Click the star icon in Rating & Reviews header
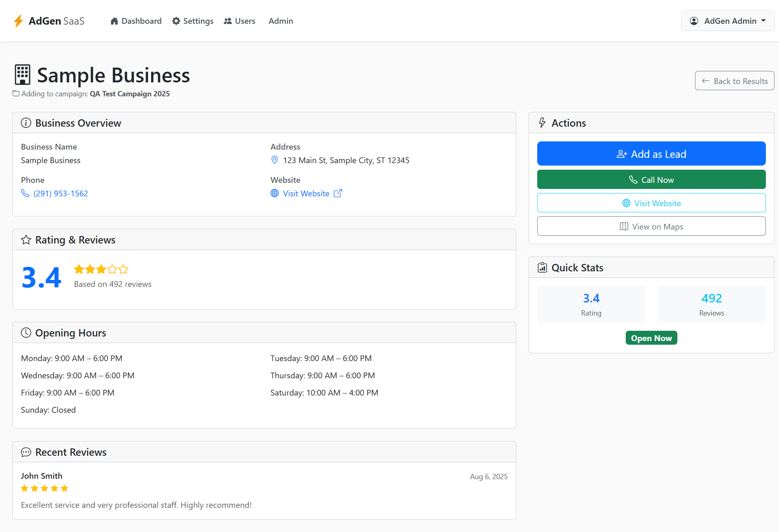The height and width of the screenshot is (532, 779). tap(26, 240)
